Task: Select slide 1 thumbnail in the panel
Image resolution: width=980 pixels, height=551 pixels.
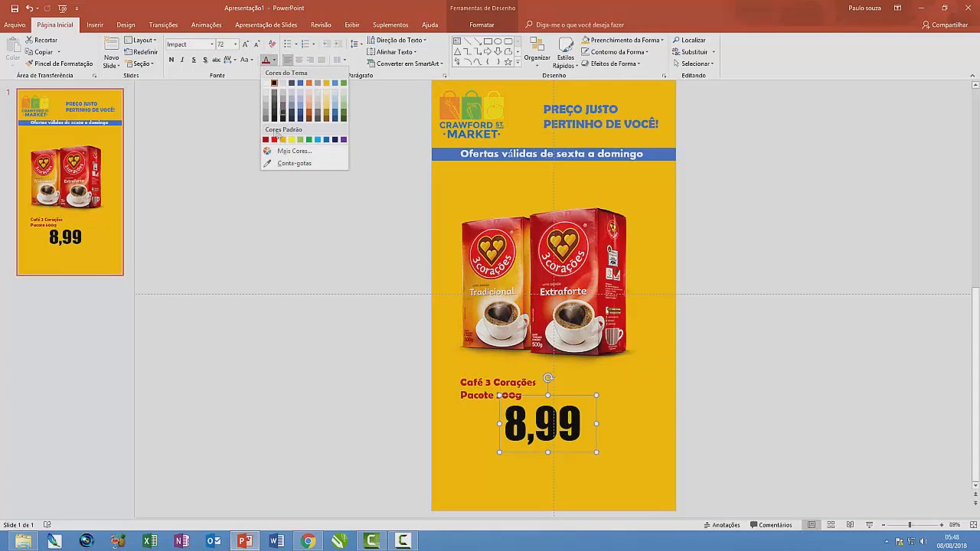Action: click(70, 182)
